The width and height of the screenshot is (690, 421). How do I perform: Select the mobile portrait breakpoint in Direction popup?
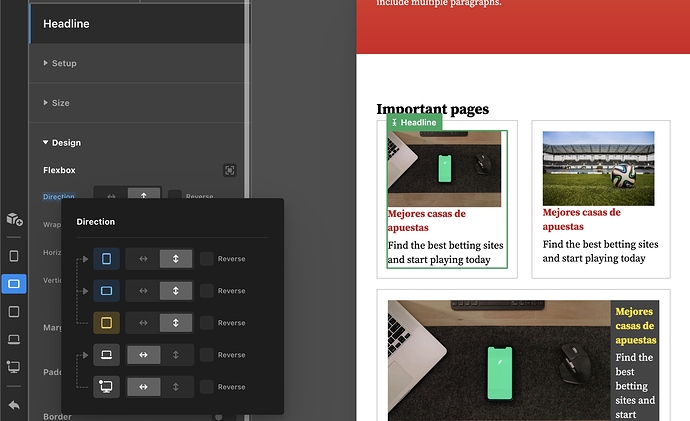pyautogui.click(x=106, y=259)
